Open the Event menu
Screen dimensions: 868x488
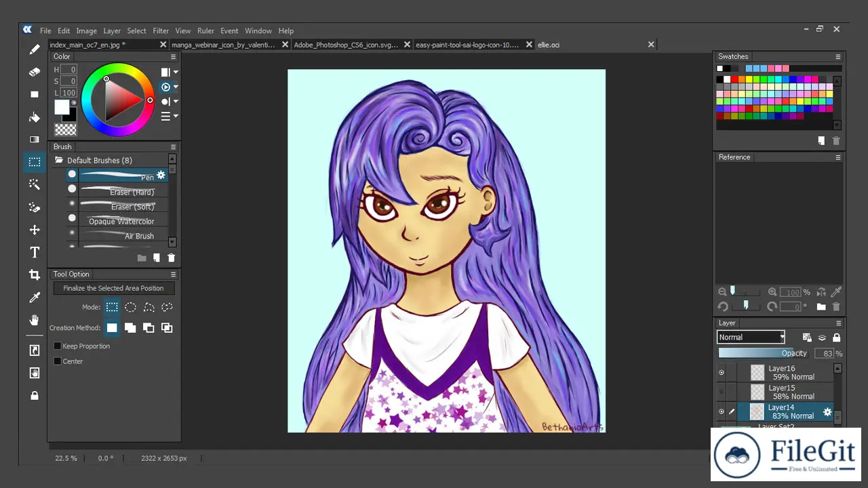[229, 30]
